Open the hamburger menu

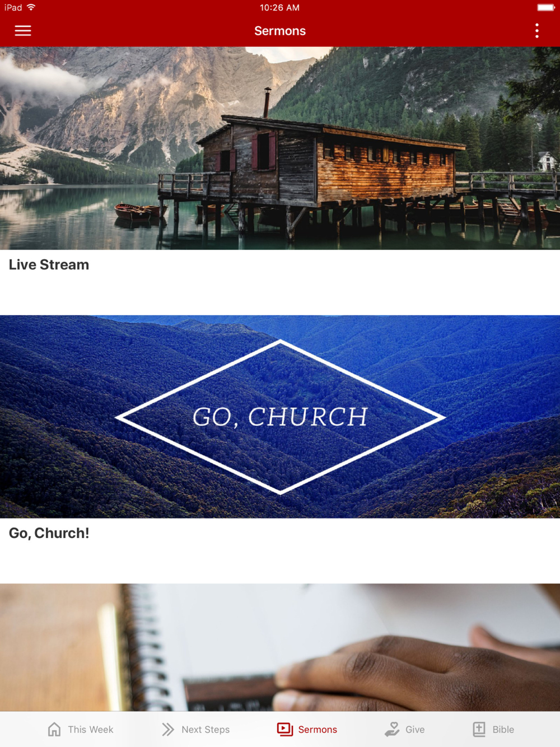pyautogui.click(x=23, y=31)
